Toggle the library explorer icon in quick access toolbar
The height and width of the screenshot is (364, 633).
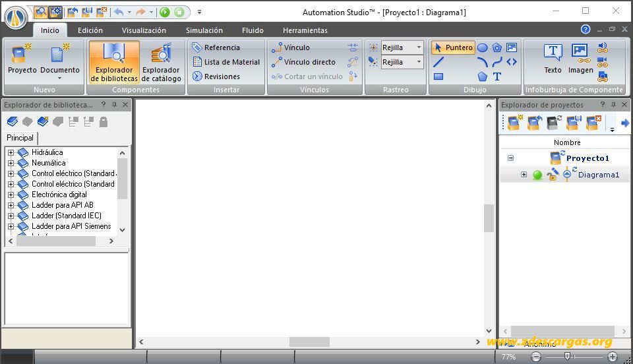[x=40, y=12]
